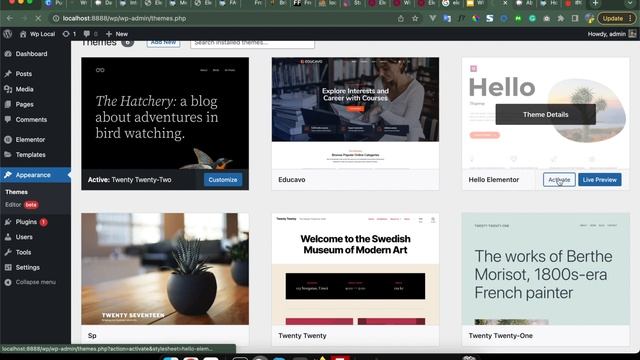640x360 pixels.
Task: Customize the active Twenty Twenty-Two theme
Action: pyautogui.click(x=222, y=180)
